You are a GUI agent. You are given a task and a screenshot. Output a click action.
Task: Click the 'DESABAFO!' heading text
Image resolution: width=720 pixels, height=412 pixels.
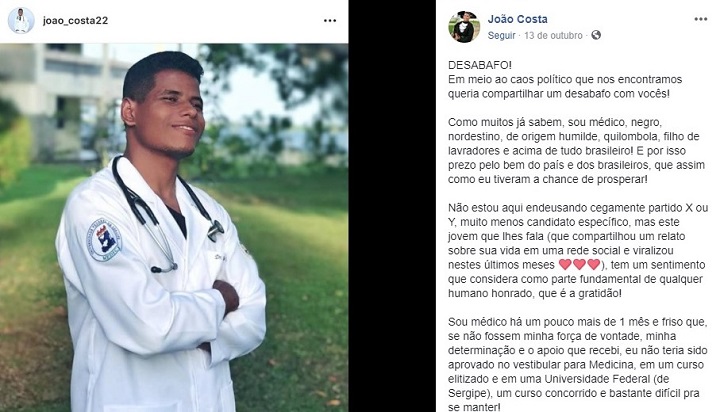point(480,65)
